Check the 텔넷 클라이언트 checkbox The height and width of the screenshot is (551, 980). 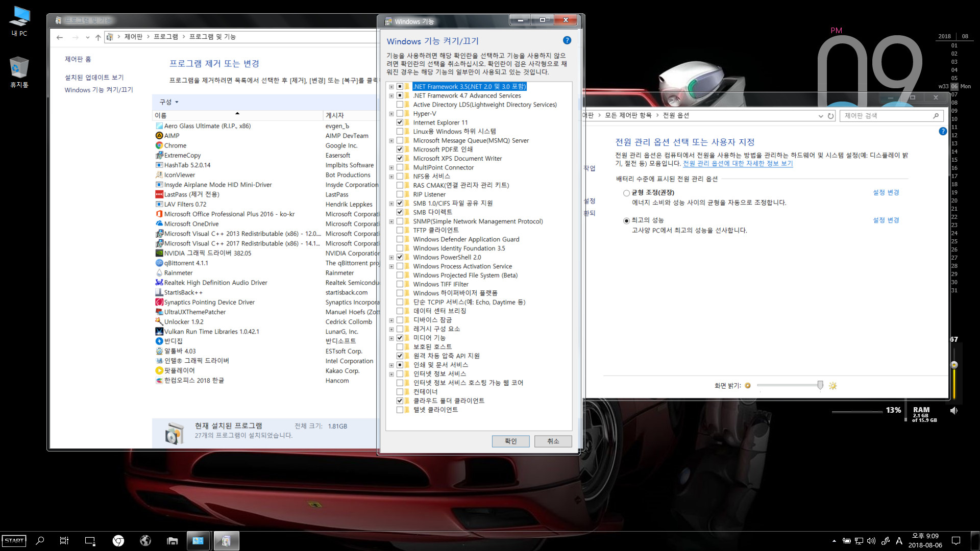tap(400, 410)
